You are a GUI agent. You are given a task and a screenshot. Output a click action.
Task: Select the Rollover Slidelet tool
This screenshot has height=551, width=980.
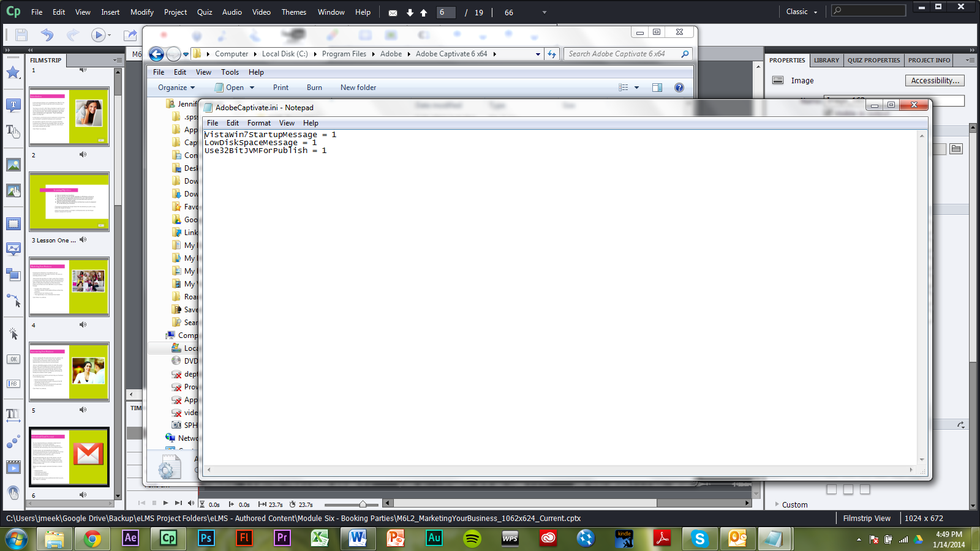(x=13, y=249)
